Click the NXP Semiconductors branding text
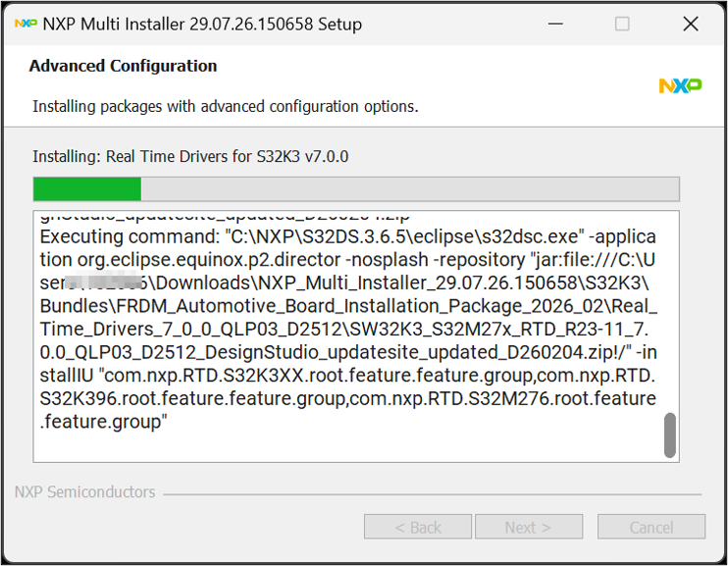This screenshot has width=728, height=566. pyautogui.click(x=85, y=491)
